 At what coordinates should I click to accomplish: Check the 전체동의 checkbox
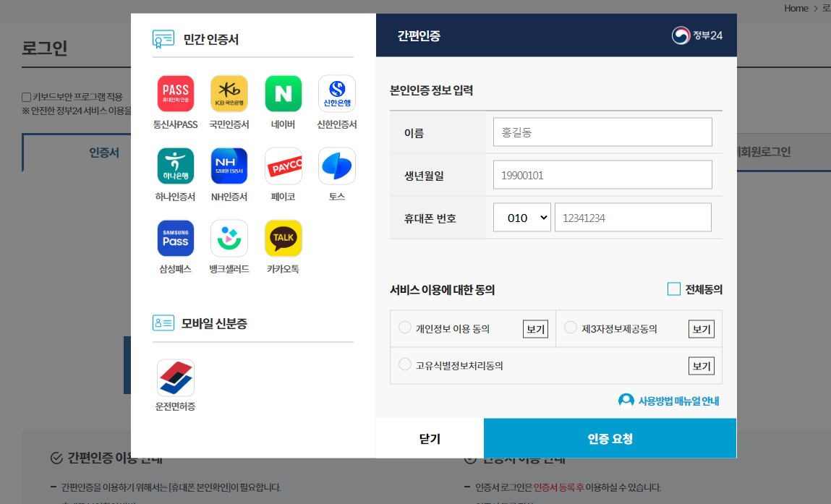click(673, 289)
